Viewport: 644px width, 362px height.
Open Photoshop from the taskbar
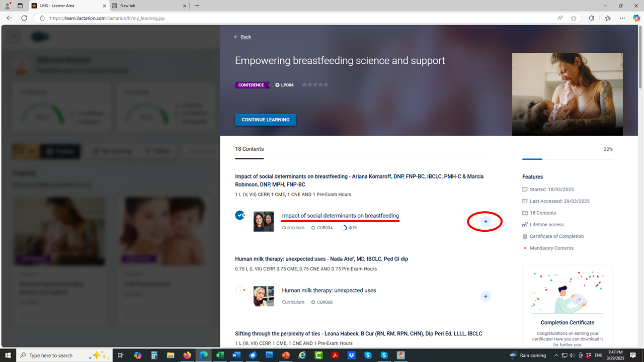[x=269, y=355]
